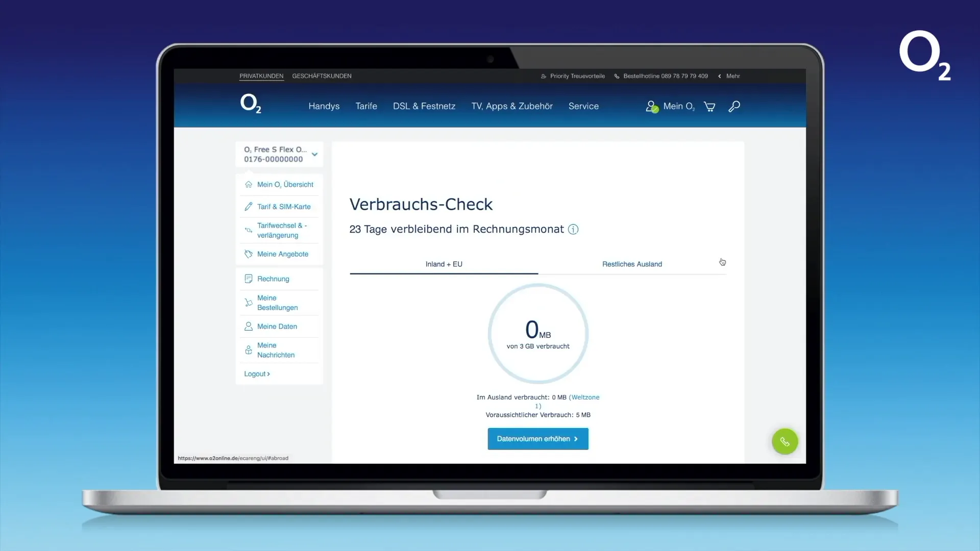Click the circular 0 MB data usage gauge
Image resolution: width=980 pixels, height=551 pixels.
[x=538, y=334]
